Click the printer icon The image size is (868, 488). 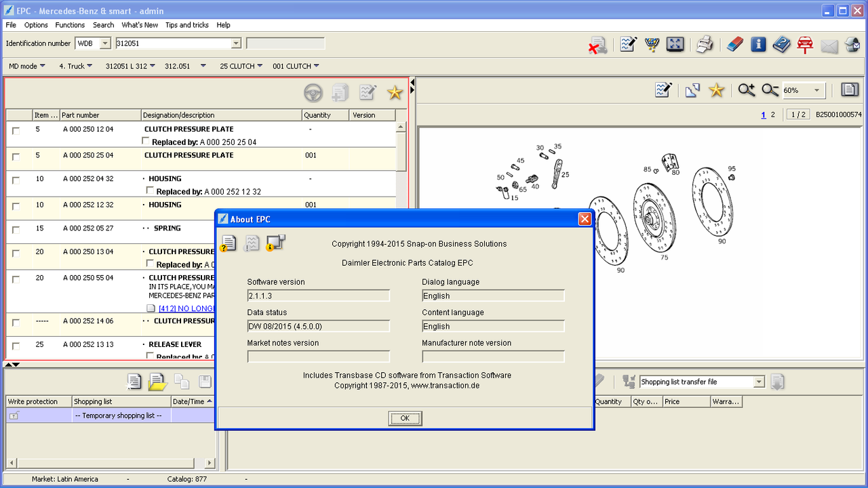tap(705, 45)
